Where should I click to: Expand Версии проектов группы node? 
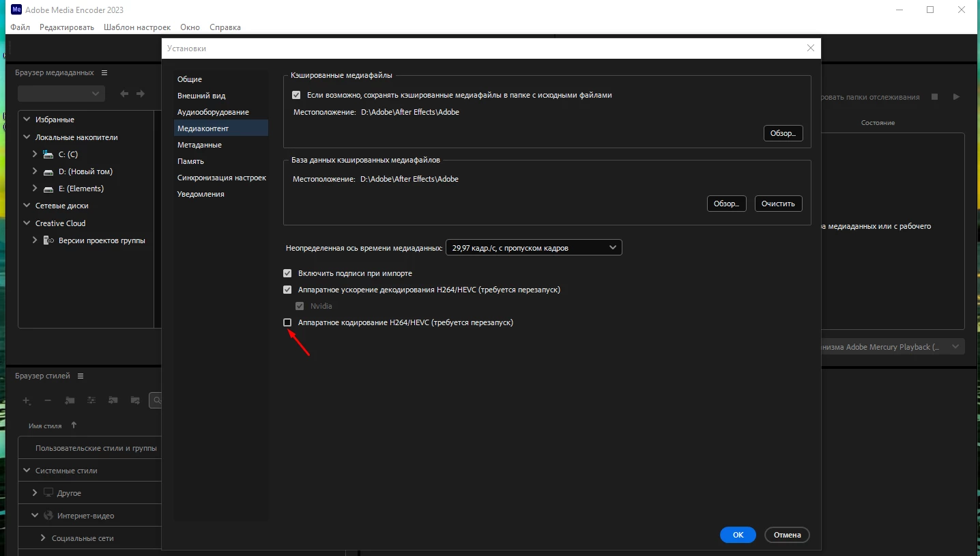[x=35, y=240]
